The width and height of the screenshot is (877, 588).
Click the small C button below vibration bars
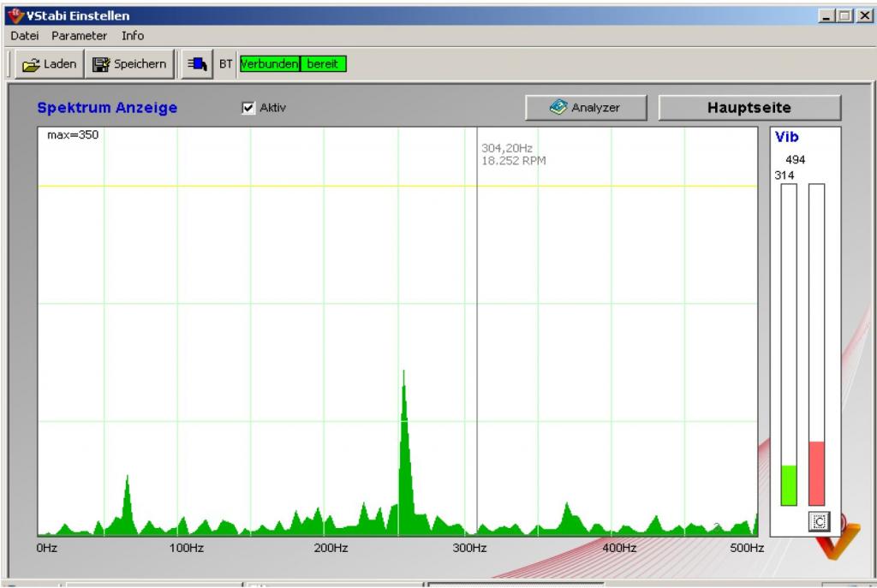[x=817, y=520]
